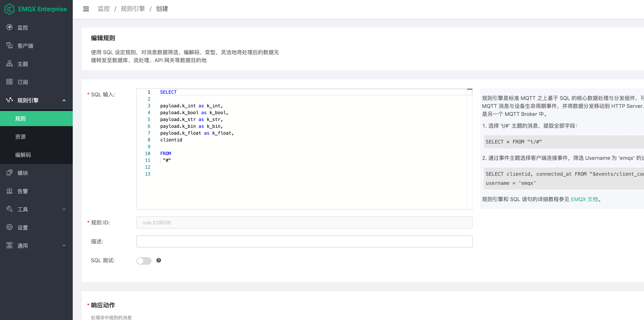Viewport: 644px width, 320px height.
Task: Expand the 通用 submenu arrow
Action: [x=64, y=246]
